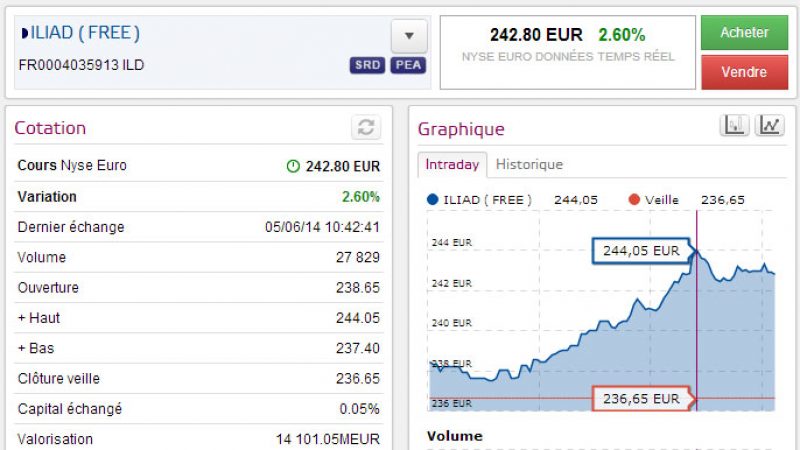800x450 pixels.
Task: Refresh the Cotation panel
Action: [366, 127]
